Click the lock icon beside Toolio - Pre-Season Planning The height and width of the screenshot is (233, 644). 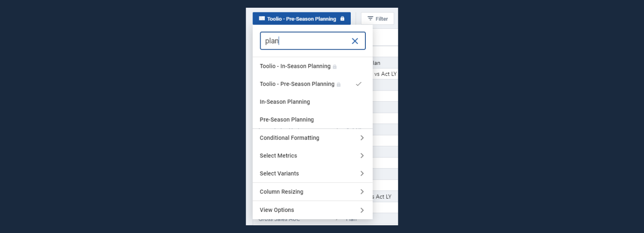pyautogui.click(x=339, y=85)
